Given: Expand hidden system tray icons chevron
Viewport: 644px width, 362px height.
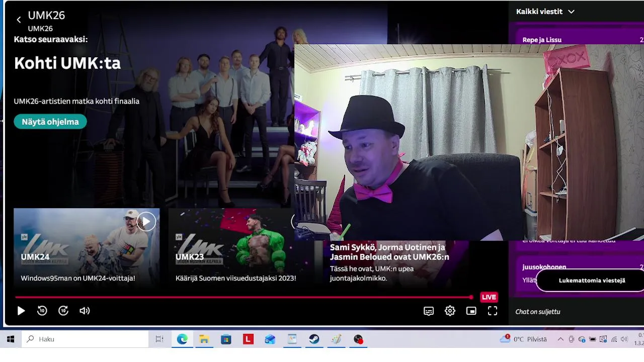Looking at the screenshot, I should (x=560, y=339).
